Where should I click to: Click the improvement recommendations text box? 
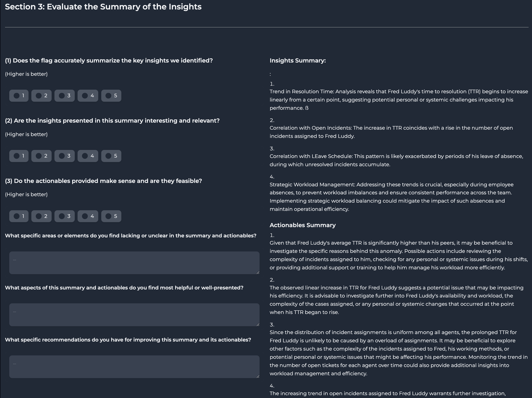coord(134,367)
